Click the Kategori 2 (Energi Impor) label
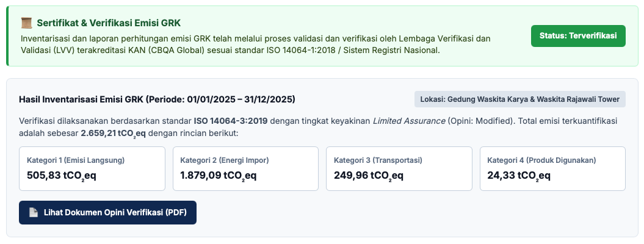Viewport: 644px width, 244px height. [x=224, y=160]
